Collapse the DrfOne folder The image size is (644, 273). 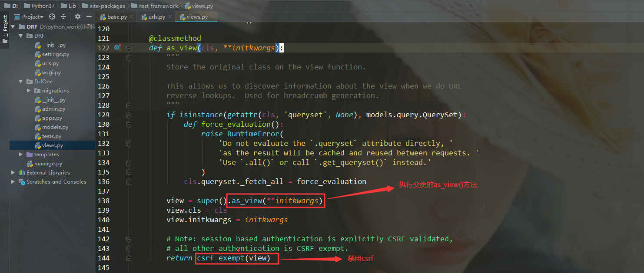(x=21, y=82)
